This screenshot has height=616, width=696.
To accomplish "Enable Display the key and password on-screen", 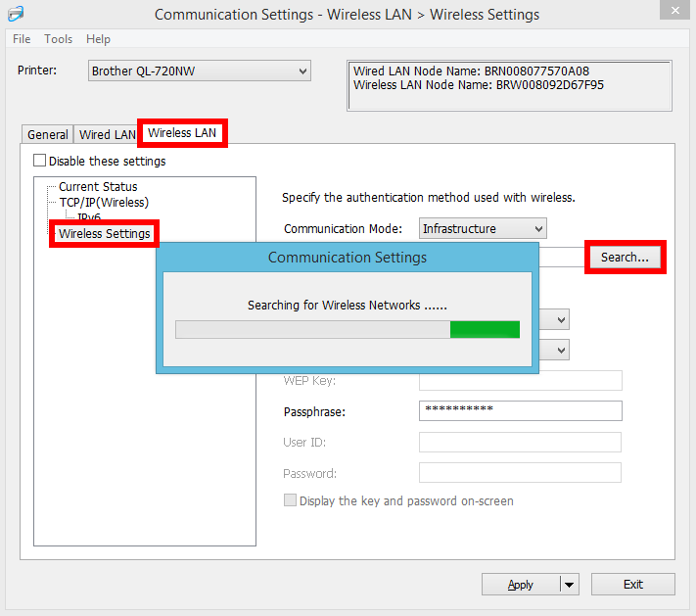I will [x=290, y=500].
